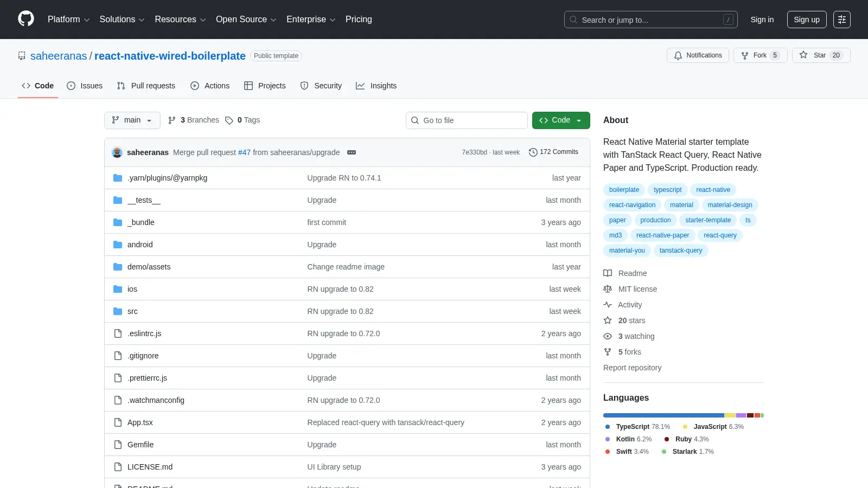The height and width of the screenshot is (488, 868).
Task: Open the main branch selector dropdown
Action: 132,120
